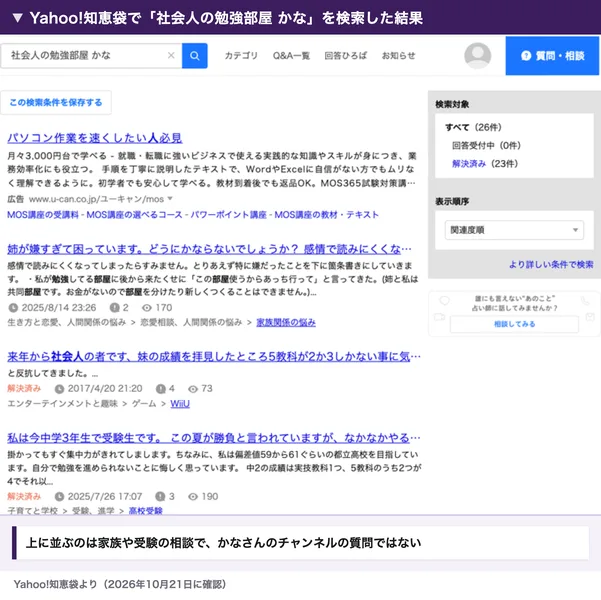Open the MOS講座の受講料 link
Image resolution: width=601 pixels, height=600 pixels.
(x=43, y=215)
